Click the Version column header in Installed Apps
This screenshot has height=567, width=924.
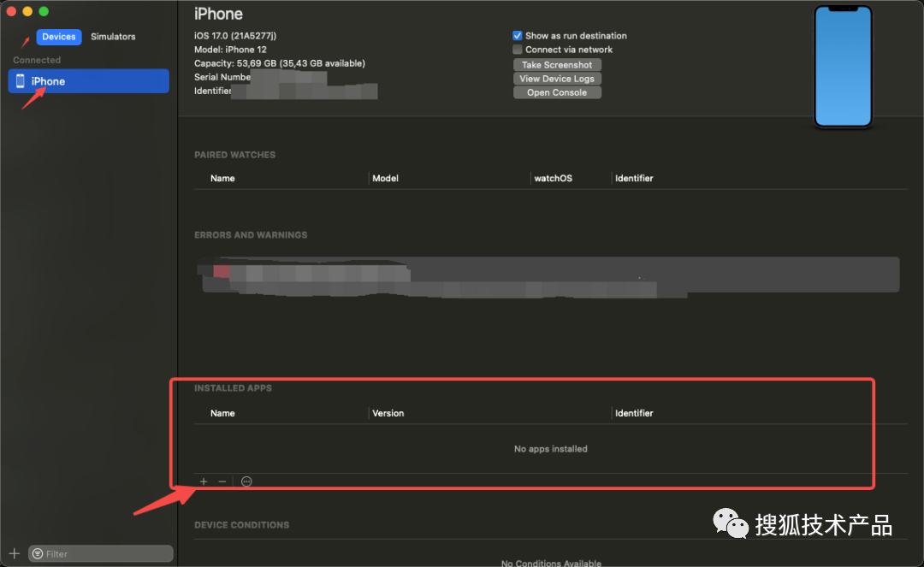coord(388,413)
